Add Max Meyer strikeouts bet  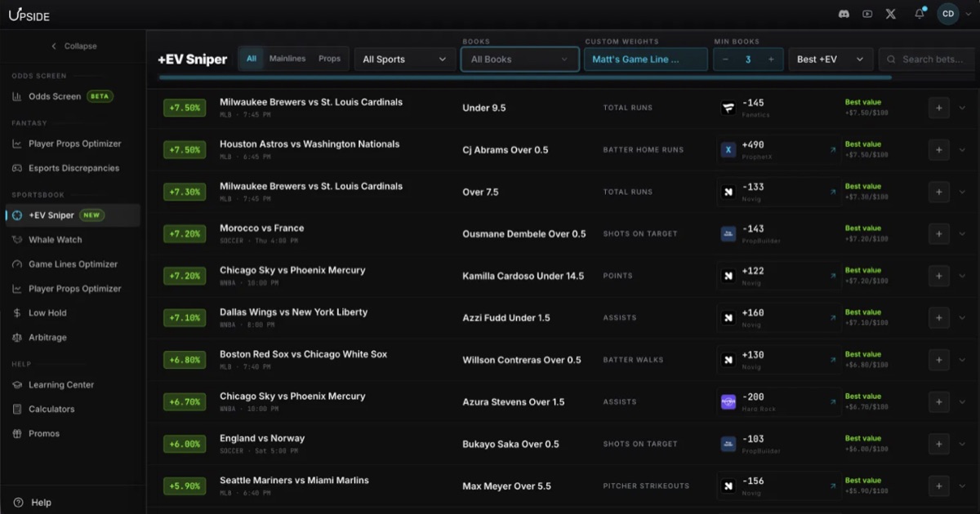[x=939, y=486]
